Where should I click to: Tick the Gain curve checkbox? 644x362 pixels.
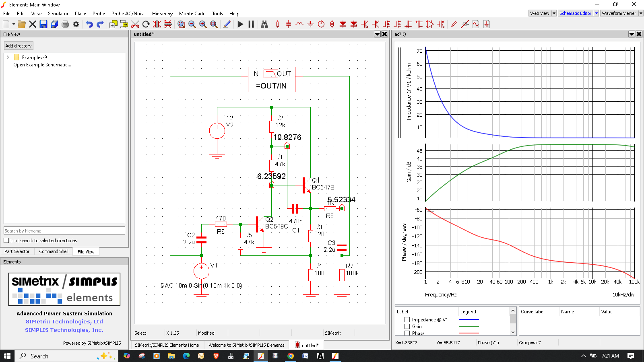[407, 327]
